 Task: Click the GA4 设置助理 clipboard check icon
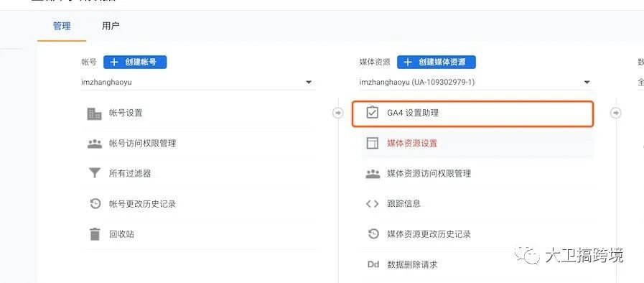click(x=372, y=113)
